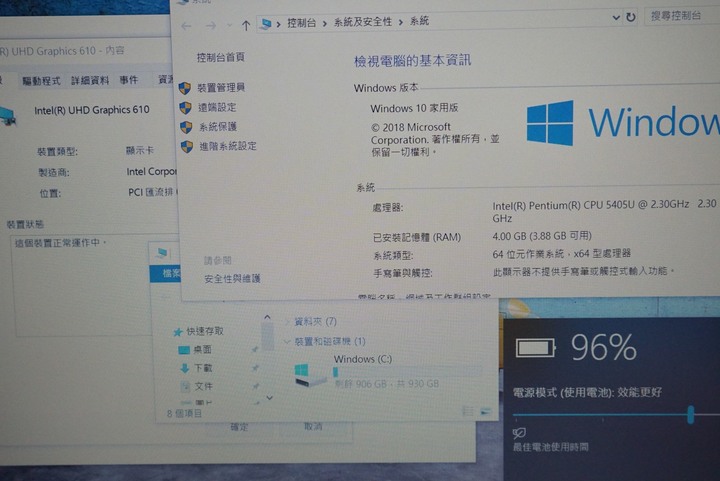Open 控制台首頁 link
Viewport: 720px width, 481px height.
coord(220,57)
